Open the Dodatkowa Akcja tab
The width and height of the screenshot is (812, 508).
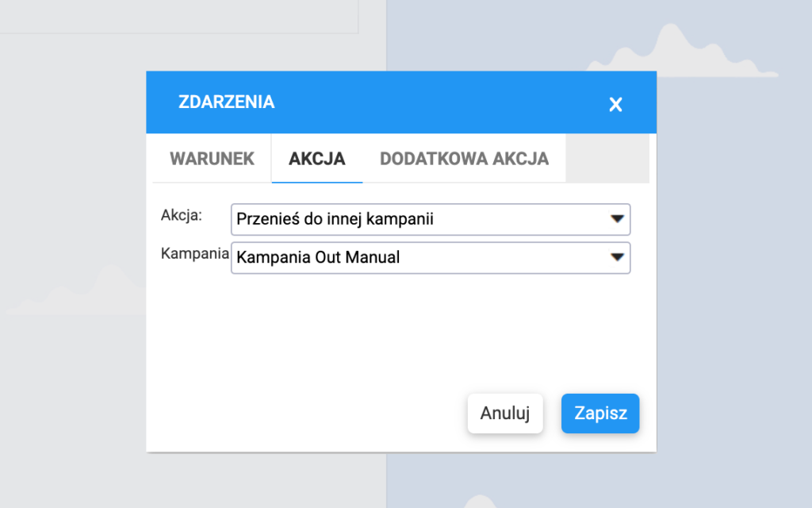(464, 158)
